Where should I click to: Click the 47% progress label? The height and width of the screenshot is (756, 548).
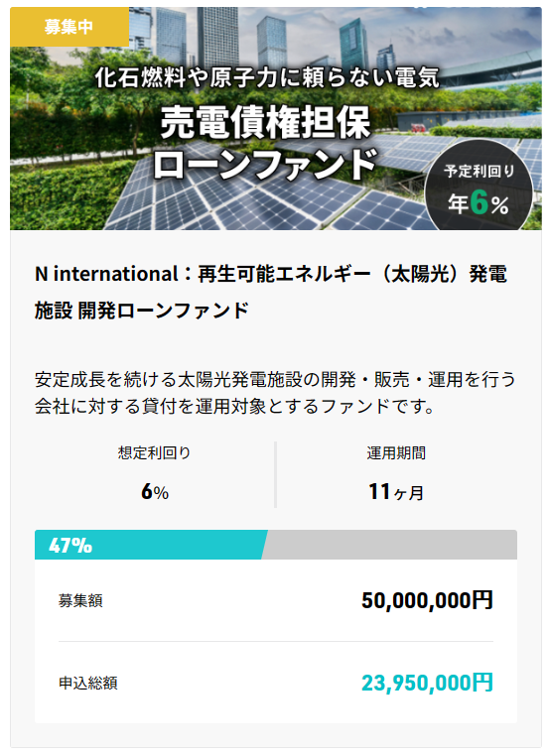(70, 546)
